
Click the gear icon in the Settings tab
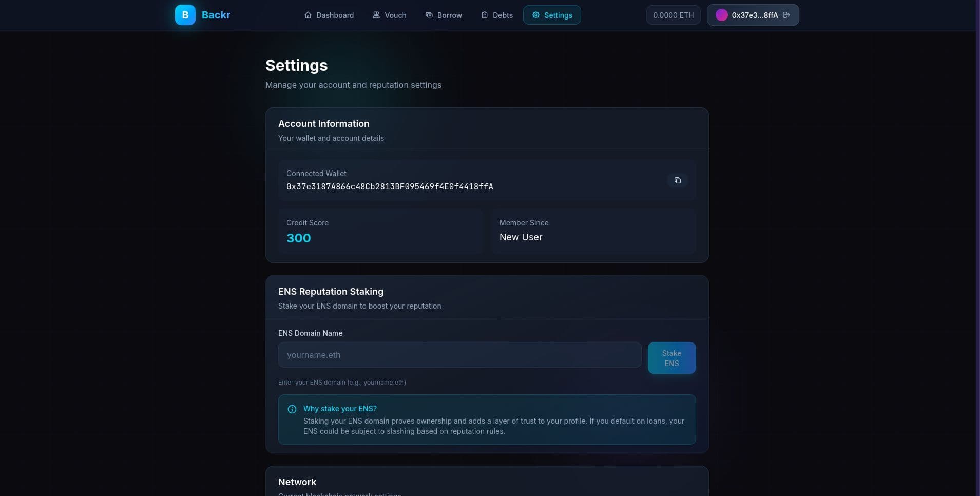tap(536, 15)
